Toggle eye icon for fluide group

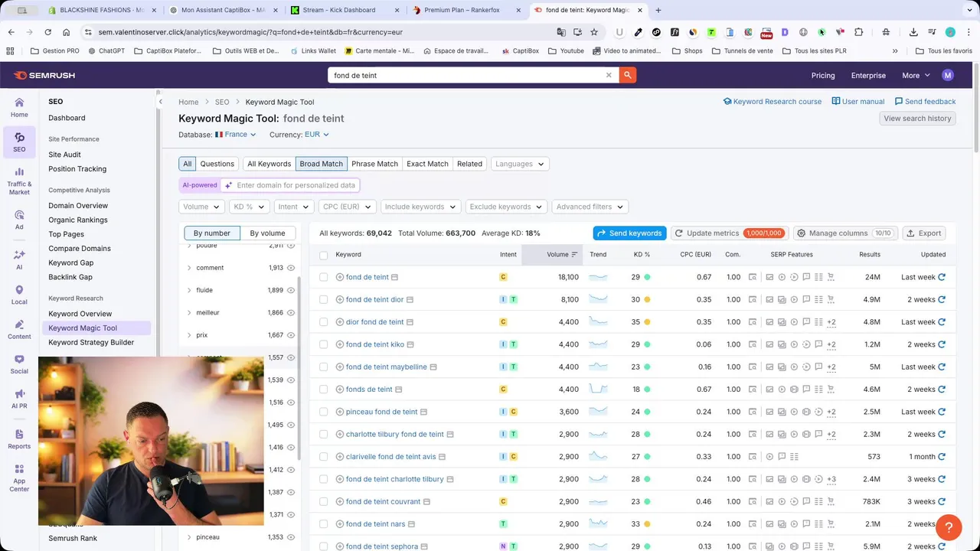(291, 290)
